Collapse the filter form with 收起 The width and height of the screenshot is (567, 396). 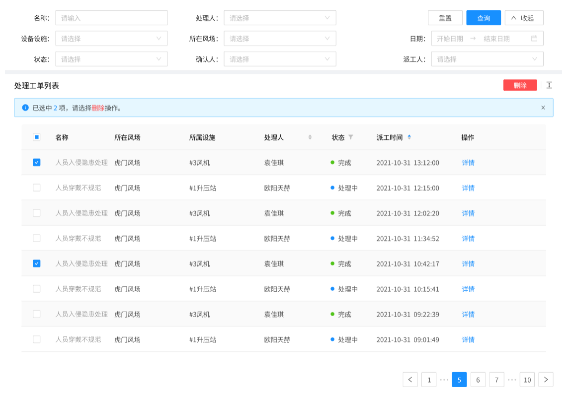[x=524, y=18]
